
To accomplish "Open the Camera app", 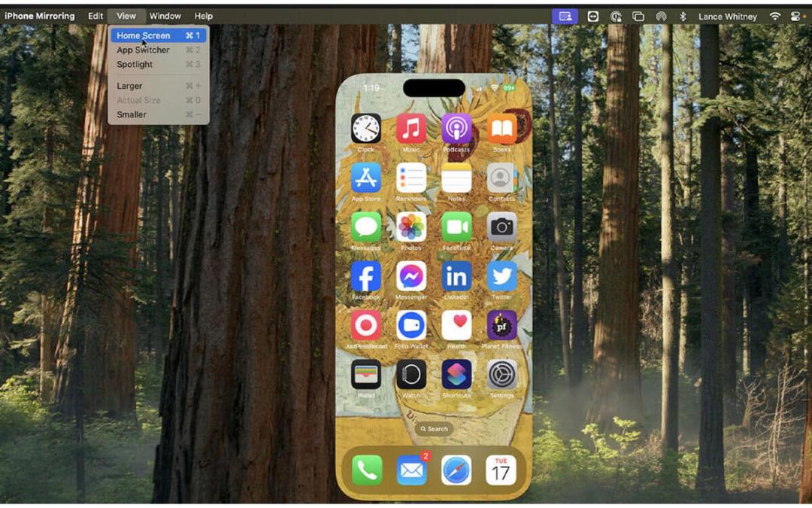I will (x=501, y=227).
